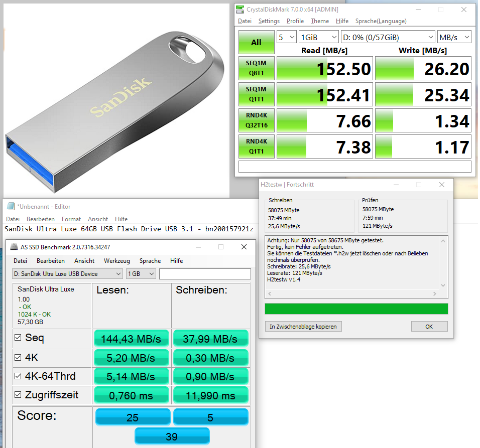Screen dimensions: 480x448
Task: Open Hilfe menu in AS SSD Benchmark
Action: [176, 261]
